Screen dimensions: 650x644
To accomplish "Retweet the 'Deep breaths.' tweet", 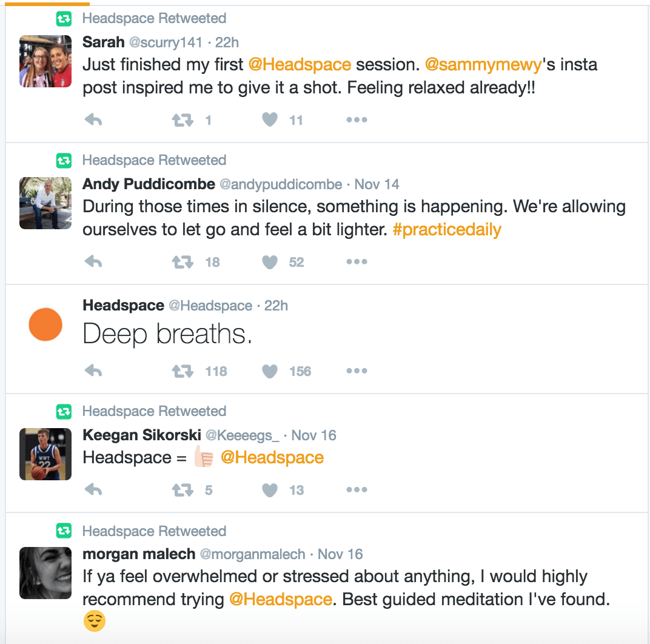I will click(183, 371).
